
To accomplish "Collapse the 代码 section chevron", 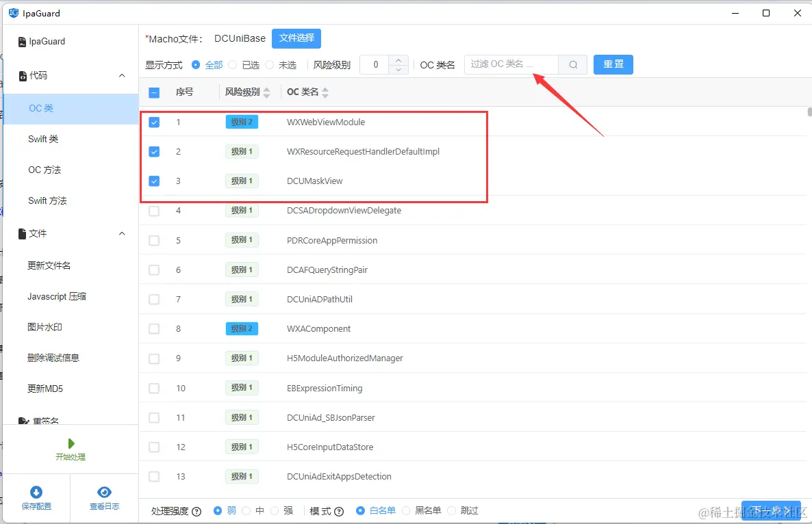I will click(122, 75).
